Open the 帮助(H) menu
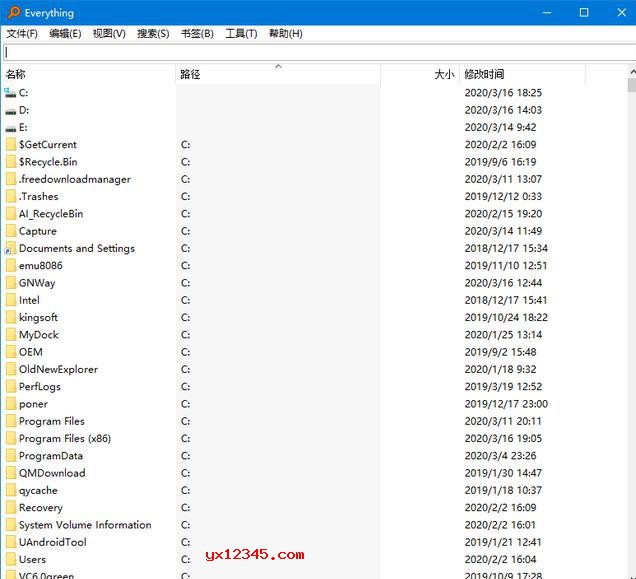Viewport: 636px width, 579px height. point(286,34)
